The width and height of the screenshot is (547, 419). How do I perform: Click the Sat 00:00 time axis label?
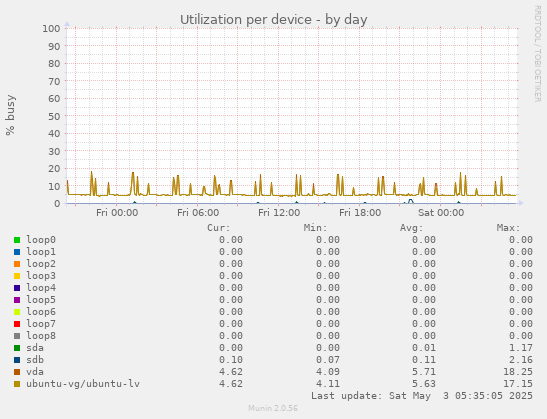441,213
